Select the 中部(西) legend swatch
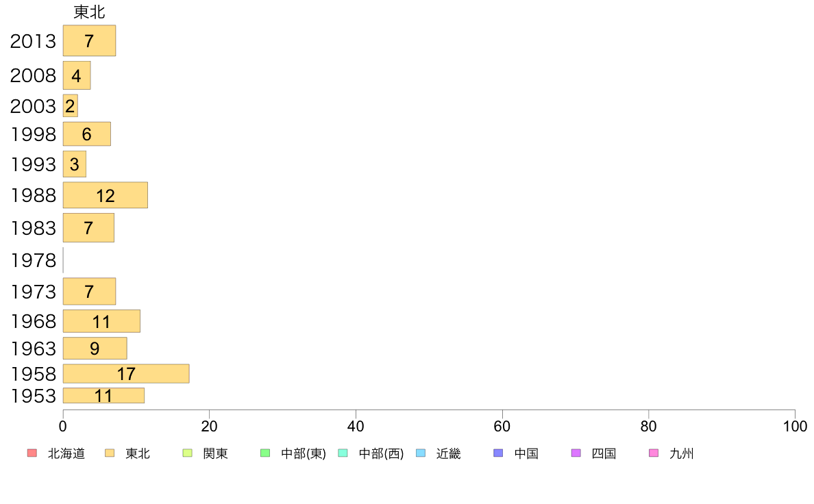 pyautogui.click(x=343, y=453)
